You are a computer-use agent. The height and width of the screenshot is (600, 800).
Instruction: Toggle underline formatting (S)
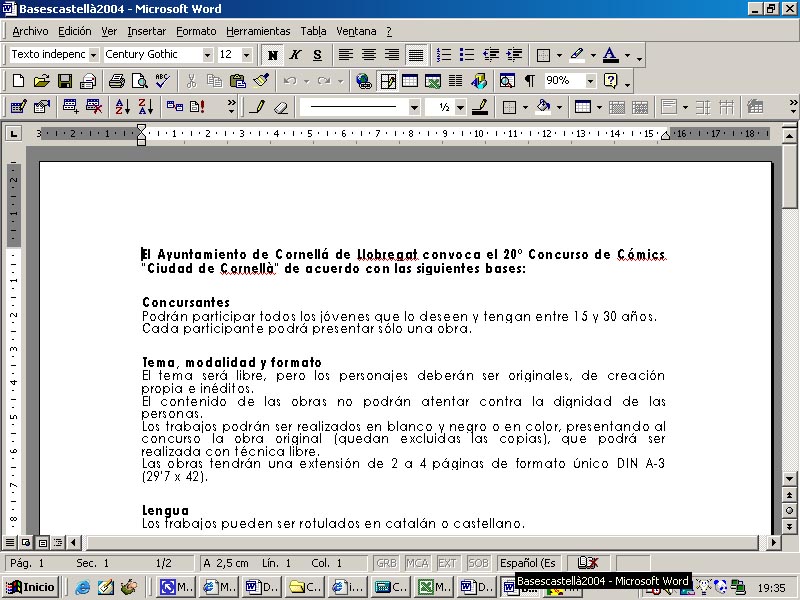[x=317, y=55]
